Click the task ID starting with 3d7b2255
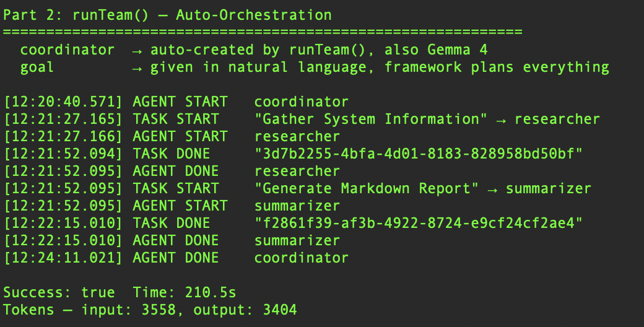This screenshot has height=327, width=644. (418, 154)
